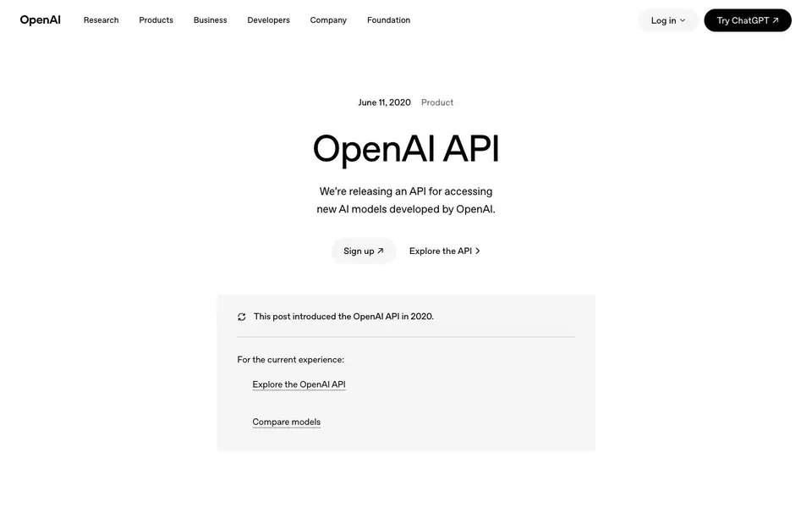Open the Company menu
812x508 pixels.
(328, 20)
